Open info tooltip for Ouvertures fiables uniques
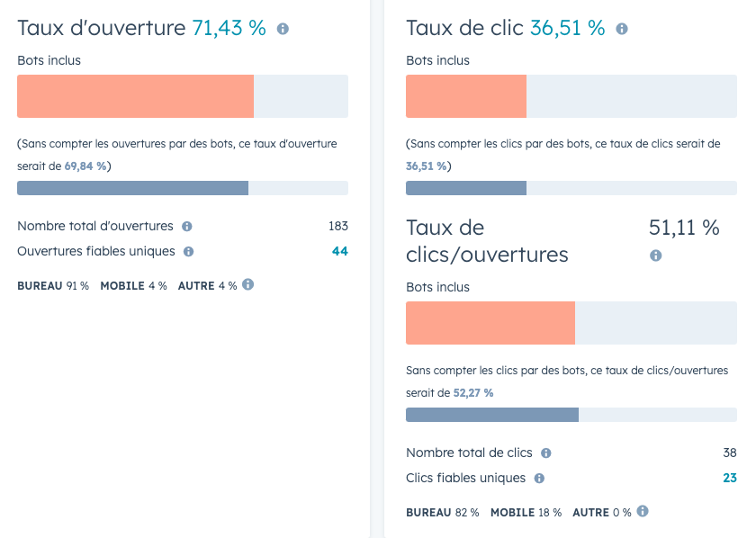756x538 pixels. pyautogui.click(x=189, y=252)
